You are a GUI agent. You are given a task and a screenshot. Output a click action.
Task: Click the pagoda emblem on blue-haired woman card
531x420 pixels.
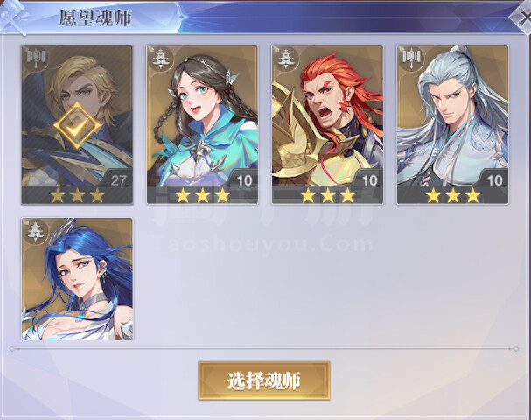pos(35,231)
